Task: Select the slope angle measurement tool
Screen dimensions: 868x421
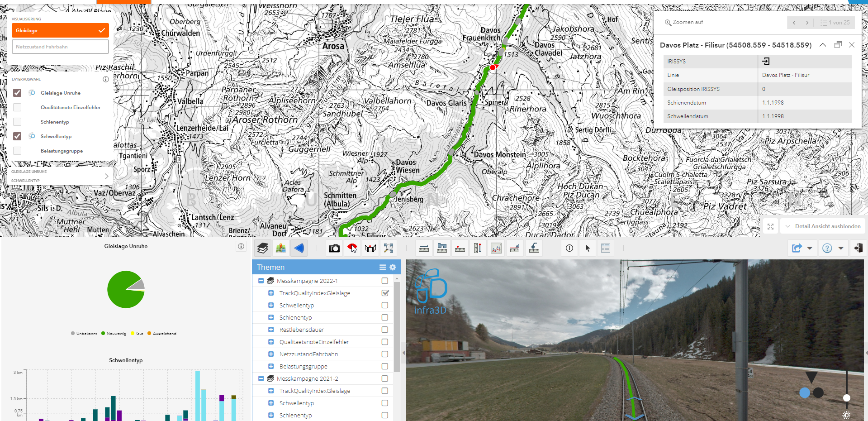Action: pos(514,248)
